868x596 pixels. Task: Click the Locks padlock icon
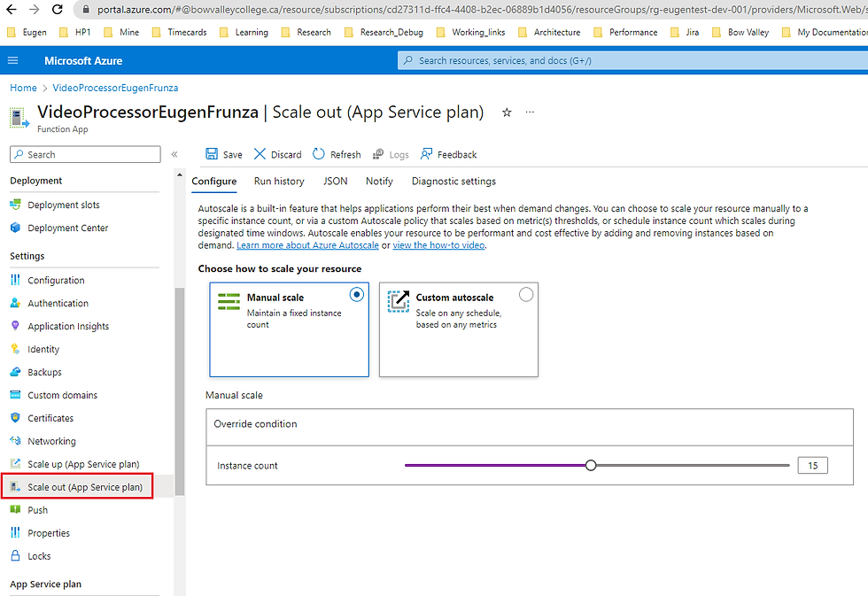coord(16,555)
